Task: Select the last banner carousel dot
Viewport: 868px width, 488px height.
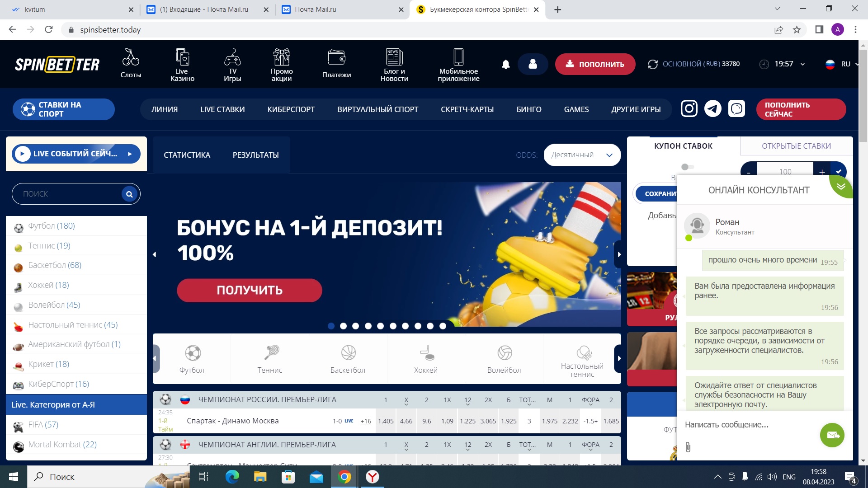Action: click(443, 326)
